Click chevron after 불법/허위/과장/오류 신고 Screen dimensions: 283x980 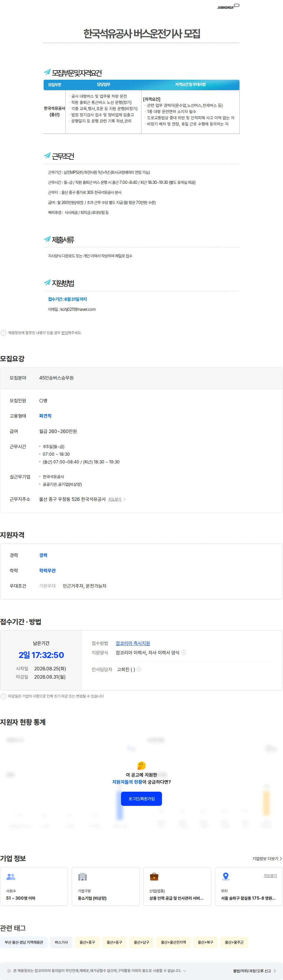[x=275, y=971]
